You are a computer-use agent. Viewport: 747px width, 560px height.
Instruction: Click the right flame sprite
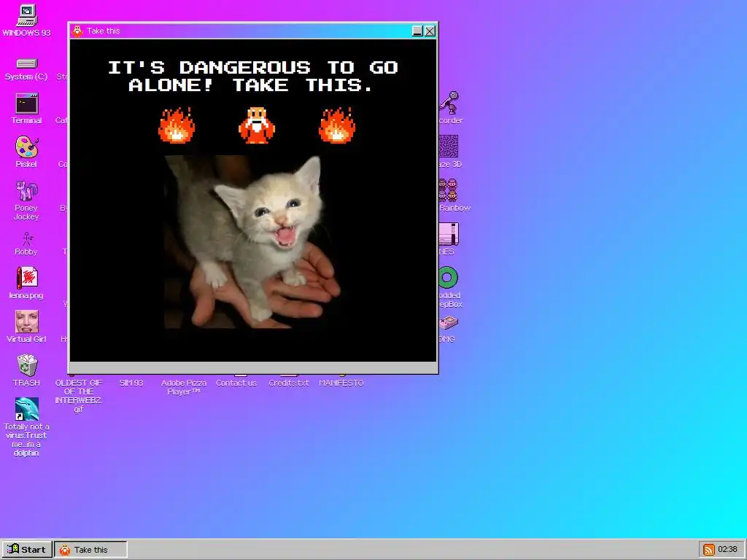[x=337, y=125]
